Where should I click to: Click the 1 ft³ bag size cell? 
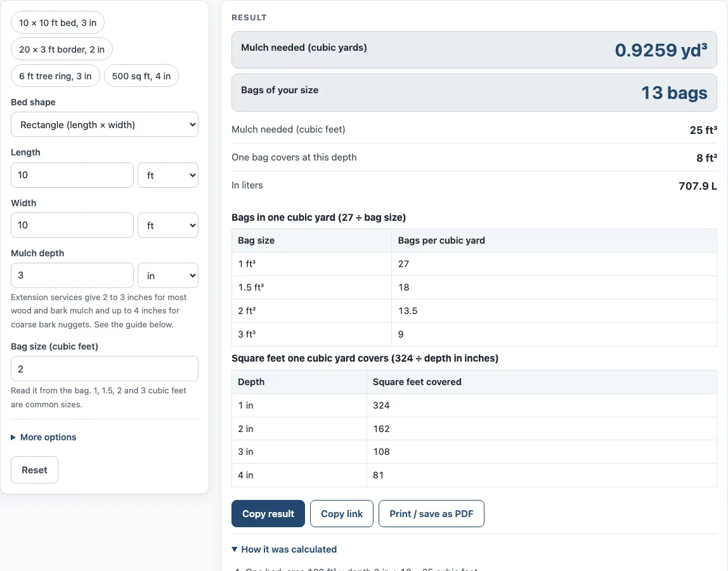point(311,264)
